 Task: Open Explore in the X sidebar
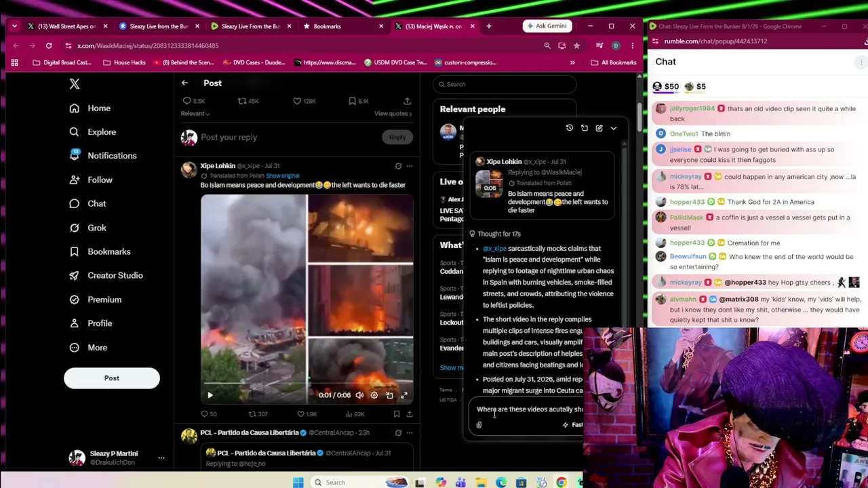(93, 132)
